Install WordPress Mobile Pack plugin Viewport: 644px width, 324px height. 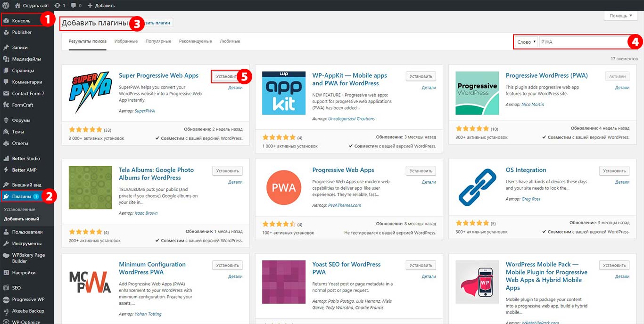point(614,266)
